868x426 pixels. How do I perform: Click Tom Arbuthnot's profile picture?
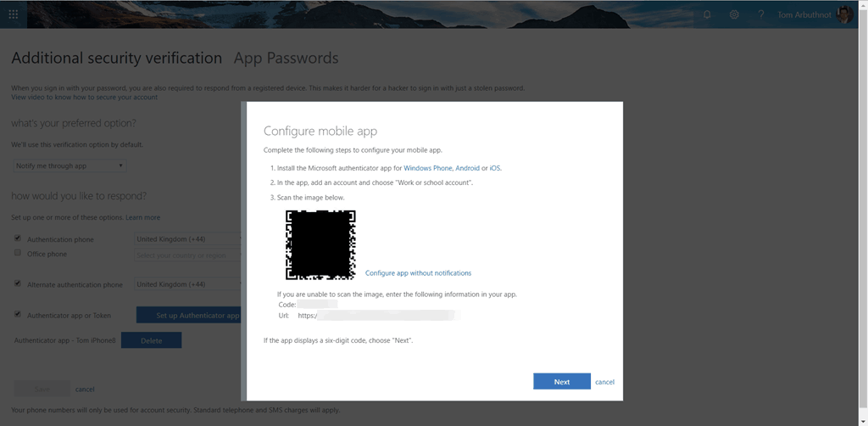(844, 14)
